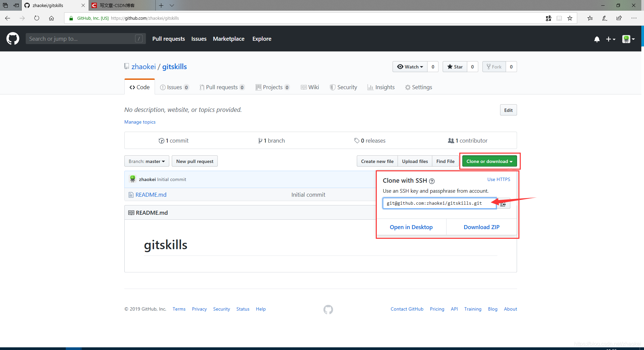Viewport: 644px width, 350px height.
Task: Switch to the repository Pull requests tab
Action: coord(222,87)
